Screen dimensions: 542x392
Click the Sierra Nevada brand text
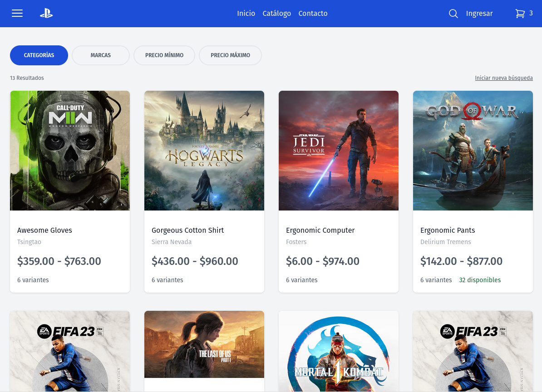(x=172, y=242)
